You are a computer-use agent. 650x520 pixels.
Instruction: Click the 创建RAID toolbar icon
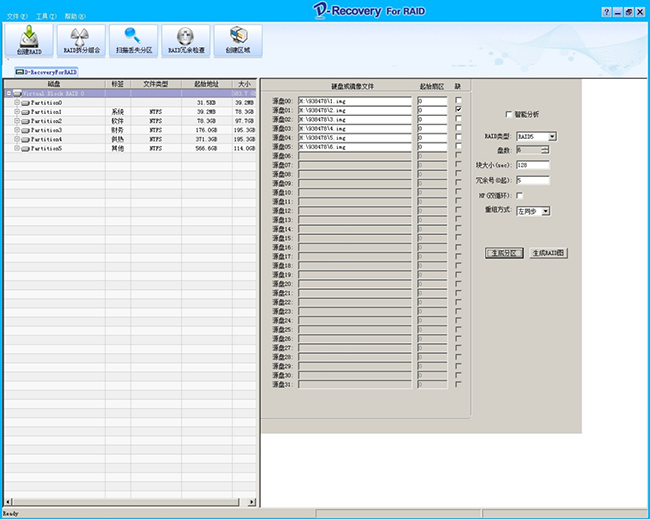coord(29,40)
